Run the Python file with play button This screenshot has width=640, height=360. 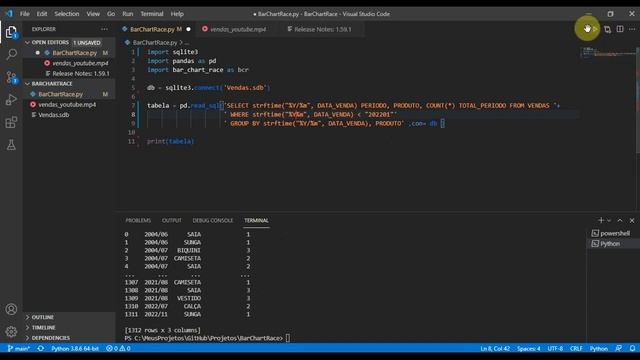(594, 29)
